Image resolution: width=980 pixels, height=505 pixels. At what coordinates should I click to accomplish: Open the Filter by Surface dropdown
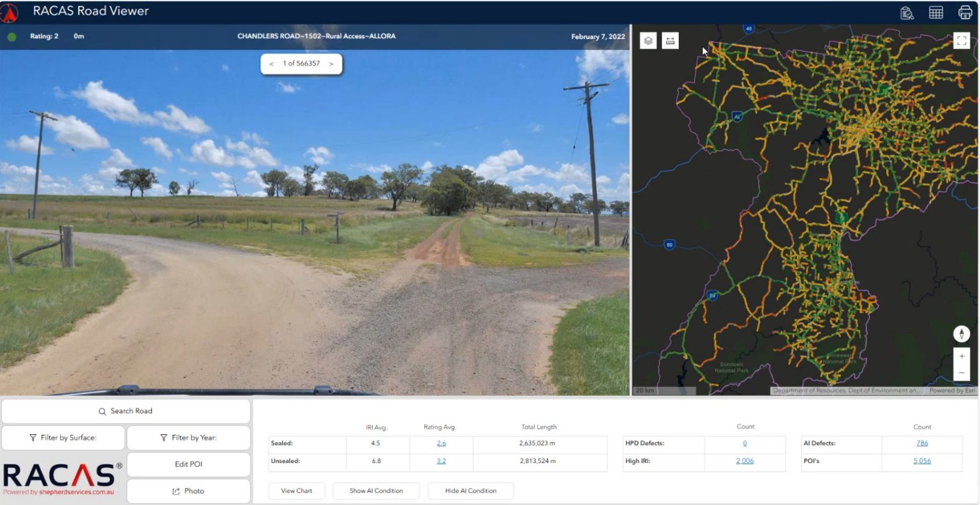[x=63, y=437]
